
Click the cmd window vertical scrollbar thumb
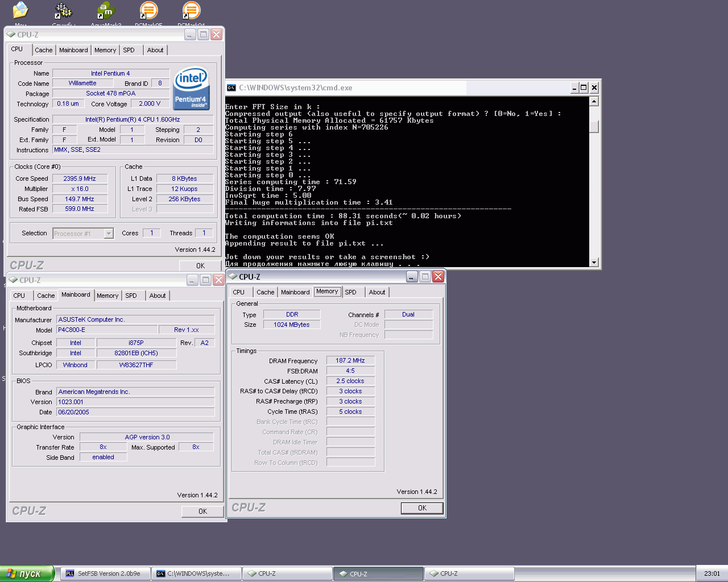point(594,127)
